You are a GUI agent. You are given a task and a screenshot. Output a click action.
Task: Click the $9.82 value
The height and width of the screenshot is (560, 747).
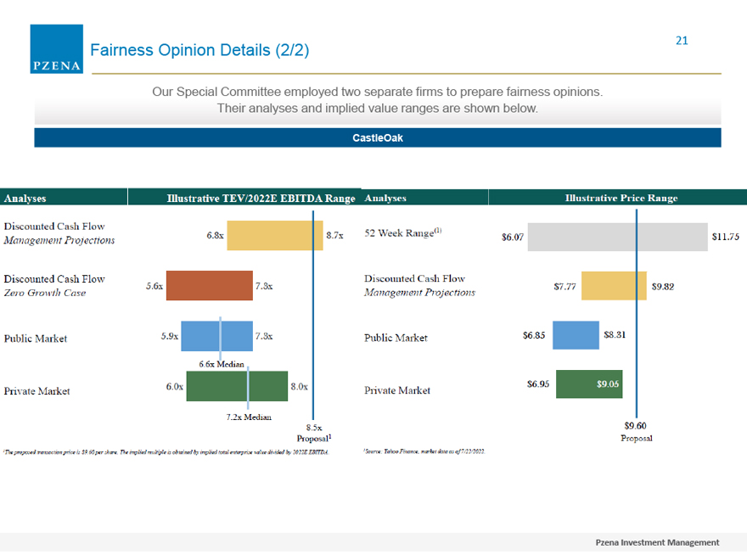[x=663, y=287]
